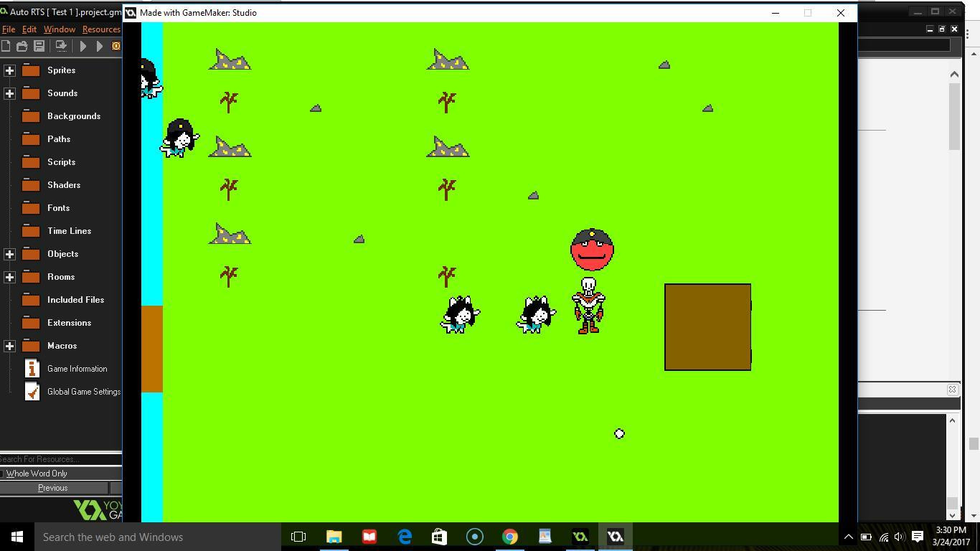Click the output panel scroll up arrow
This screenshot has height=551, width=980.
952,420
